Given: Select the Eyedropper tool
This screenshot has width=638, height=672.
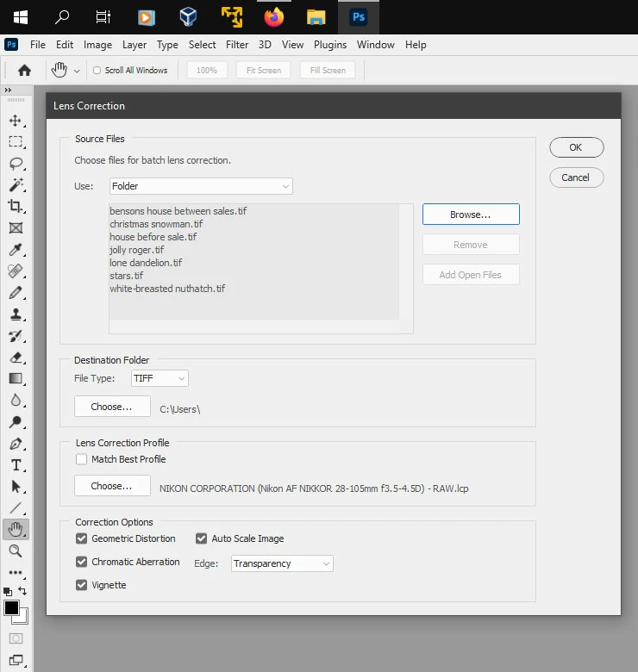Looking at the screenshot, I should [x=16, y=250].
